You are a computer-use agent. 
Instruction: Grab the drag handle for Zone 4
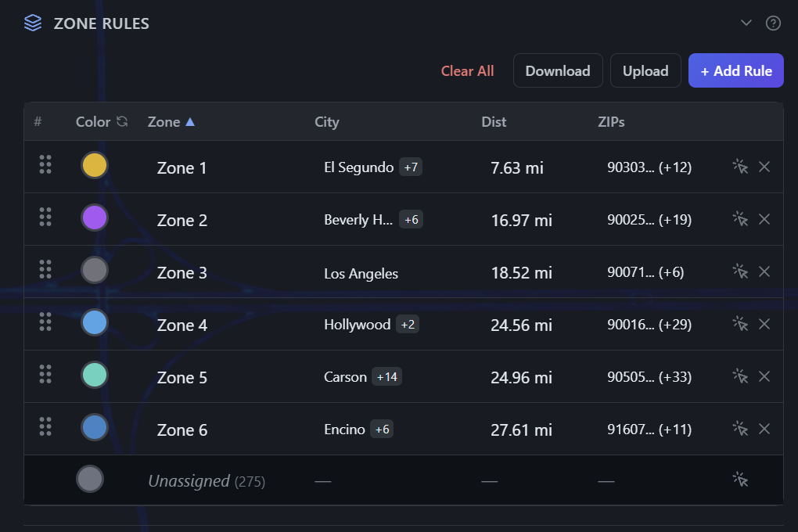tap(45, 322)
